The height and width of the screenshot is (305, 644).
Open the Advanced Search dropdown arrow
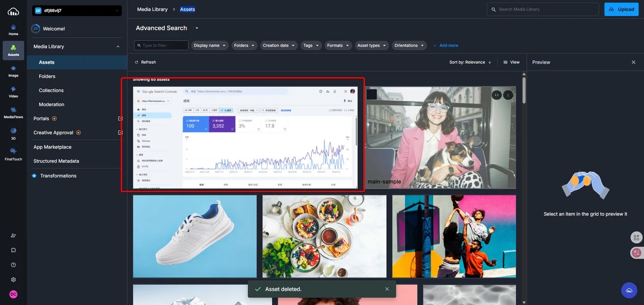tap(197, 28)
